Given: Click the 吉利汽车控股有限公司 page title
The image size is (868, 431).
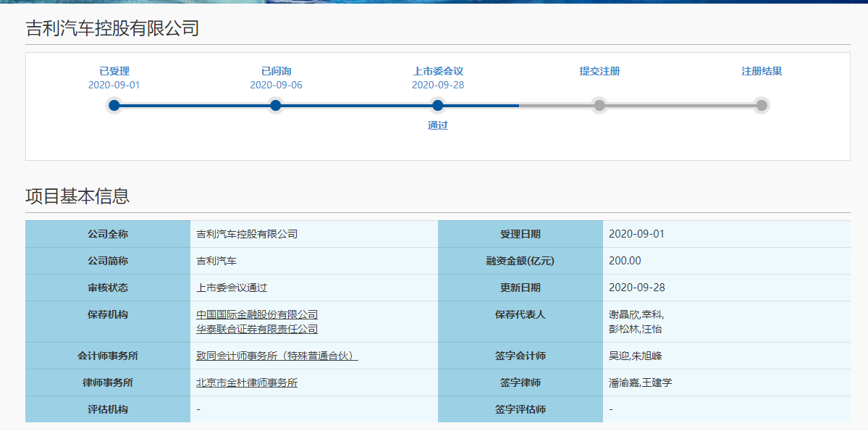Looking at the screenshot, I should click(x=112, y=28).
